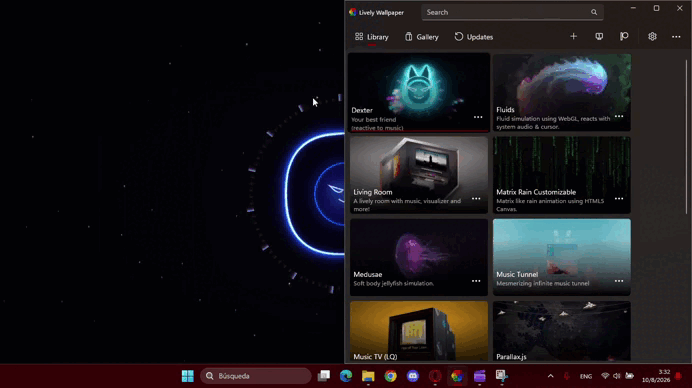The height and width of the screenshot is (388, 692).
Task: Open Discord from the taskbar
Action: tap(413, 376)
